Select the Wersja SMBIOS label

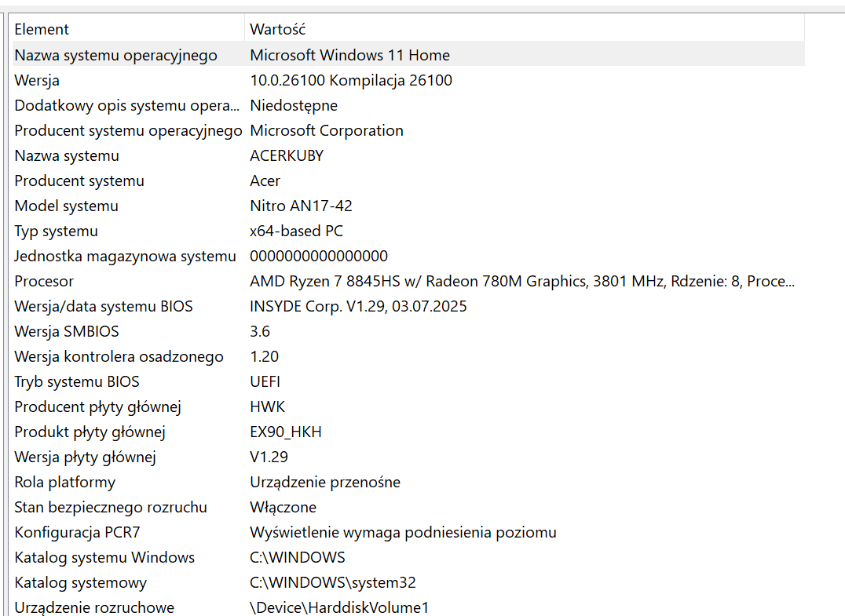click(x=67, y=332)
